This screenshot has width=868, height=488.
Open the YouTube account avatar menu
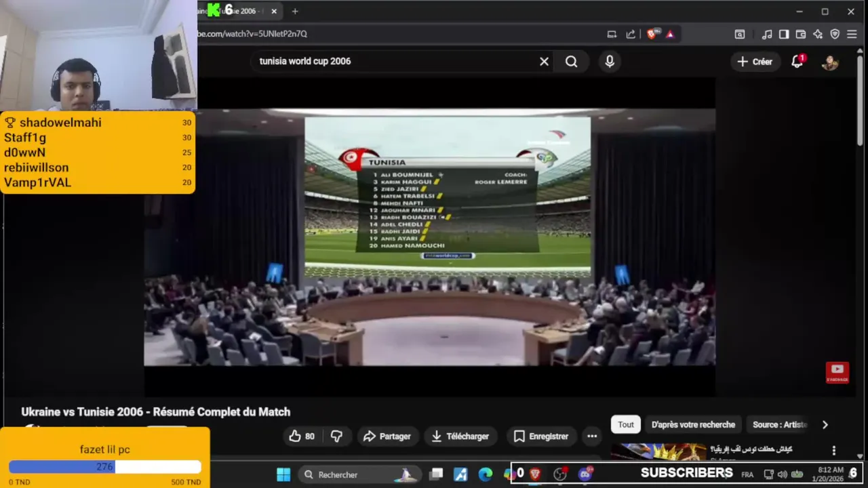click(x=830, y=62)
